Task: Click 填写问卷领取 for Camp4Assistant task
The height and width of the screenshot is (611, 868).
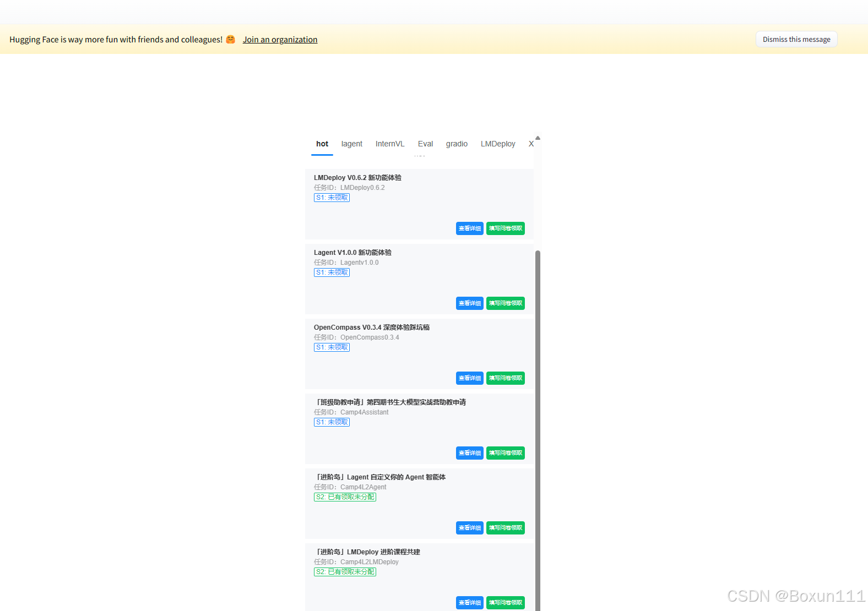Action: tap(506, 453)
